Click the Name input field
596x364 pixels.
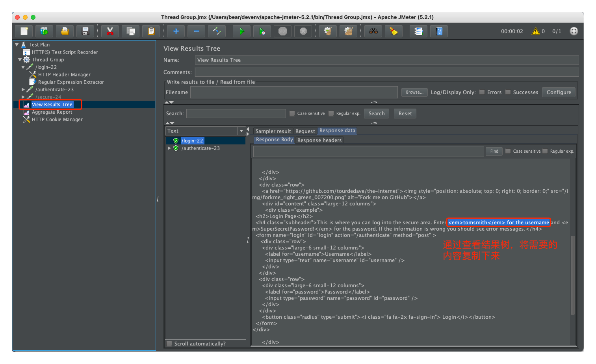[387, 60]
